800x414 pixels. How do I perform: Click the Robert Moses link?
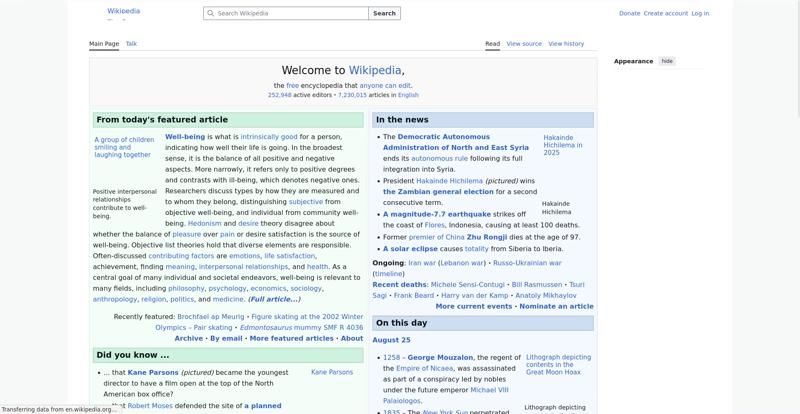(x=150, y=406)
